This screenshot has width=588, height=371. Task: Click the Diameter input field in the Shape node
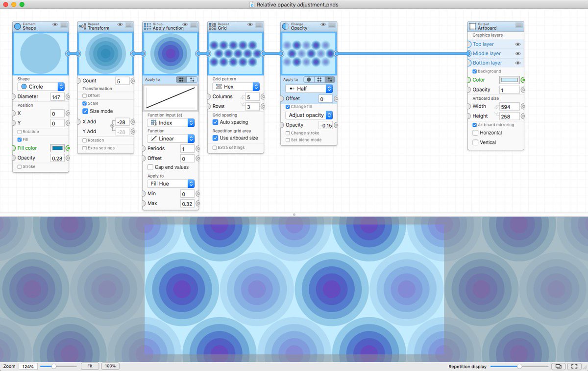[x=57, y=96]
